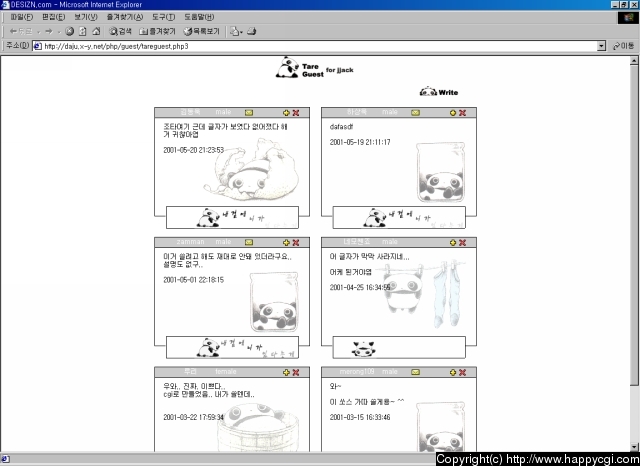This screenshot has width=640, height=466.
Task: Open the 즐겨찾기(A) menu
Action: tap(124, 17)
